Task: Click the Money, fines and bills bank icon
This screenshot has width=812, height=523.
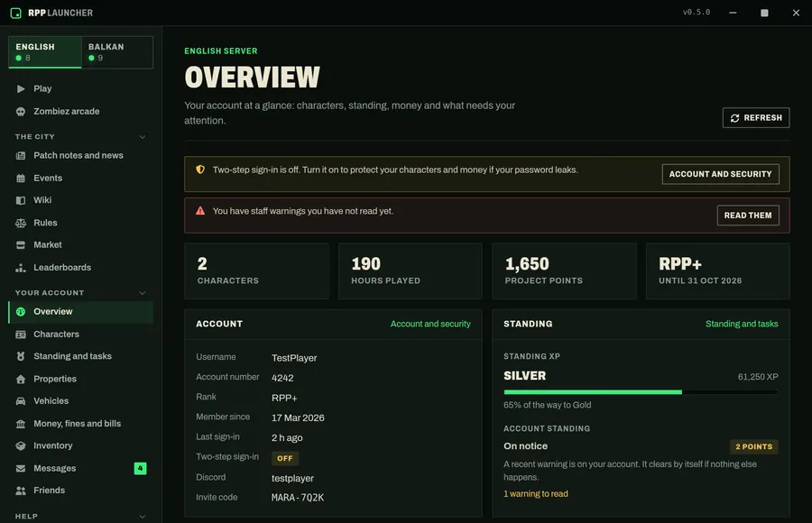Action: [x=21, y=424]
